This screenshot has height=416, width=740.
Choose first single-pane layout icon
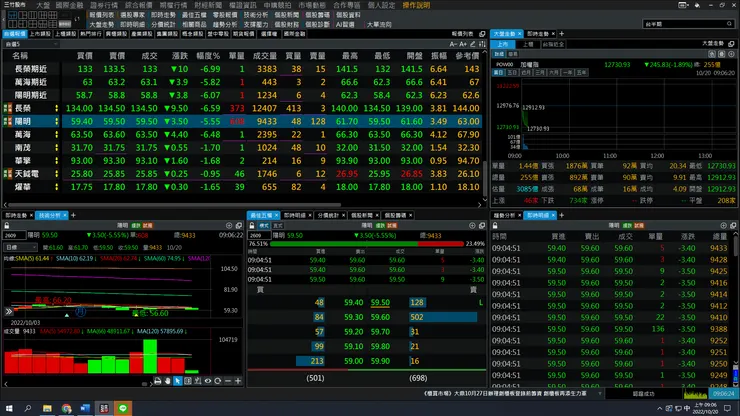12,15
